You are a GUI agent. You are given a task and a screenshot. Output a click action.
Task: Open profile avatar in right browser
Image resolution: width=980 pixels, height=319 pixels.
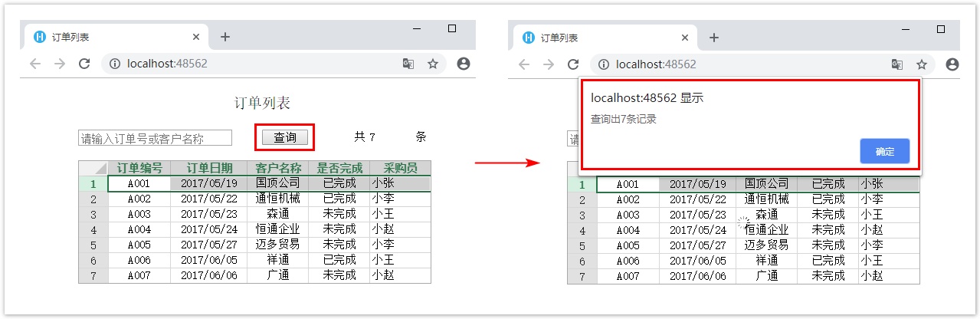click(x=952, y=65)
